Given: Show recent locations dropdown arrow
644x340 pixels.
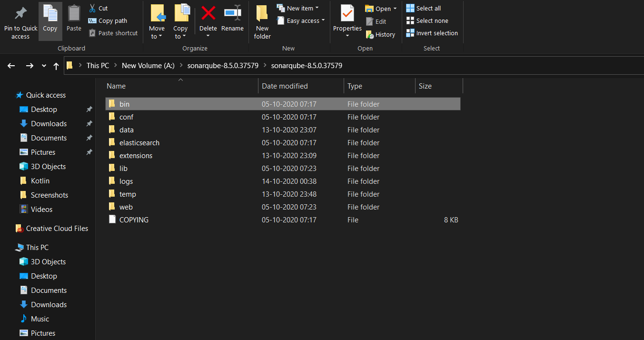Looking at the screenshot, I should tap(44, 66).
